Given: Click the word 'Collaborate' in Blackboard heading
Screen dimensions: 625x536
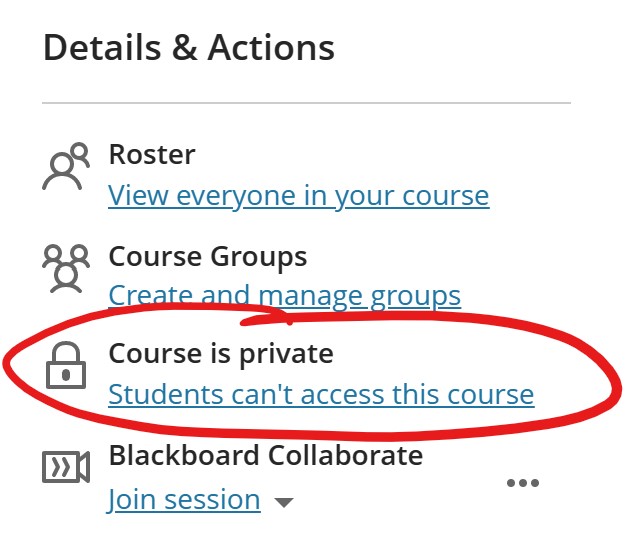Looking at the screenshot, I should click(x=345, y=455).
